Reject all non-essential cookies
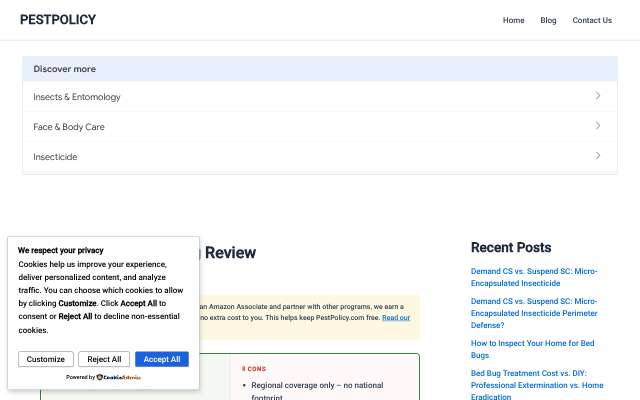Image resolution: width=640 pixels, height=400 pixels. [104, 359]
